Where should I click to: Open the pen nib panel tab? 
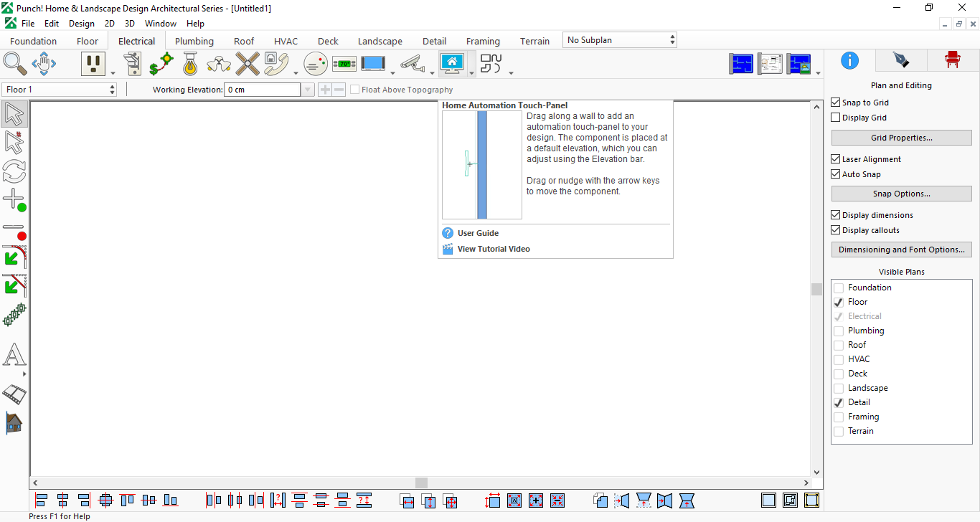900,60
